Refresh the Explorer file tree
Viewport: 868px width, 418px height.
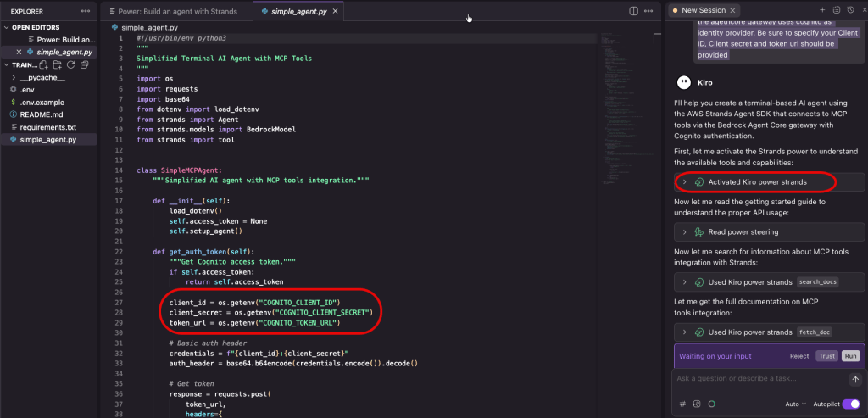click(70, 64)
